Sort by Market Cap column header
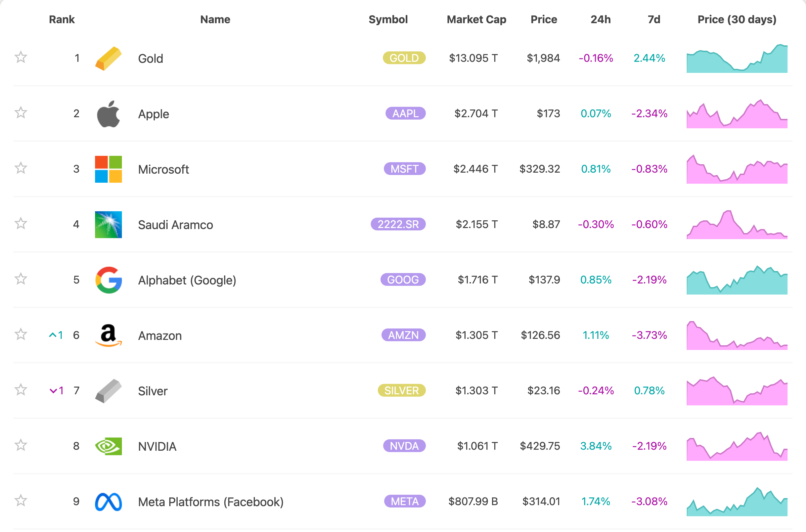The width and height of the screenshot is (806, 532). pyautogui.click(x=476, y=19)
